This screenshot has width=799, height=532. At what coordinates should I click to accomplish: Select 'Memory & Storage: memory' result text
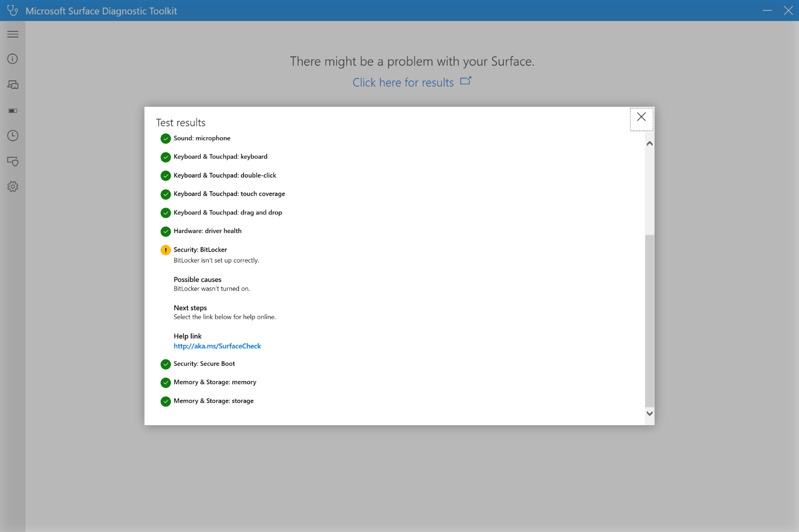(x=215, y=382)
